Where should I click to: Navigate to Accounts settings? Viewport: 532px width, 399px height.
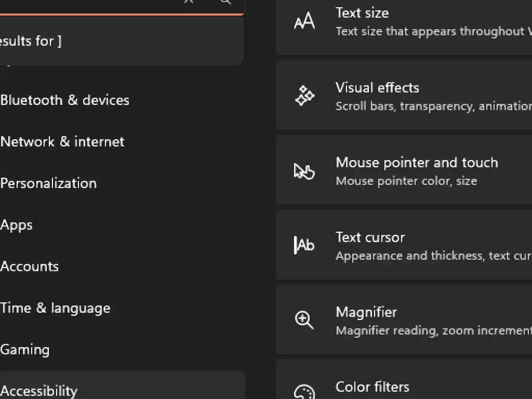tap(30, 267)
